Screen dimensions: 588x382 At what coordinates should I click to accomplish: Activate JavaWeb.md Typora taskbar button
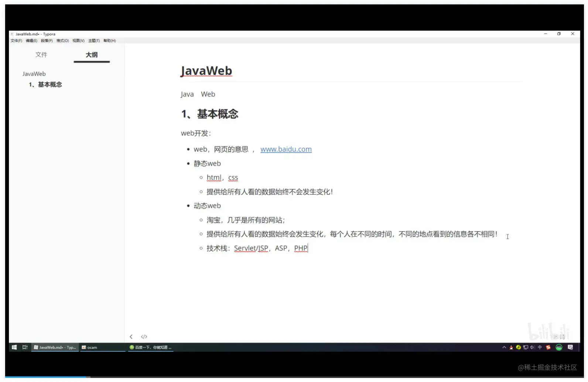[x=55, y=347]
